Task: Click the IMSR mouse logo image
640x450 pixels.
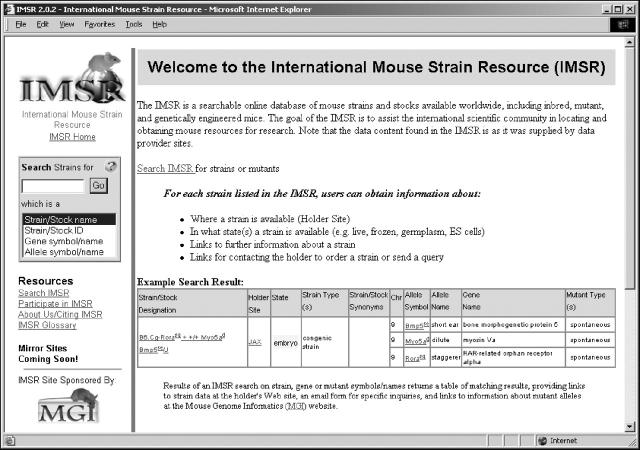Action: (x=72, y=78)
